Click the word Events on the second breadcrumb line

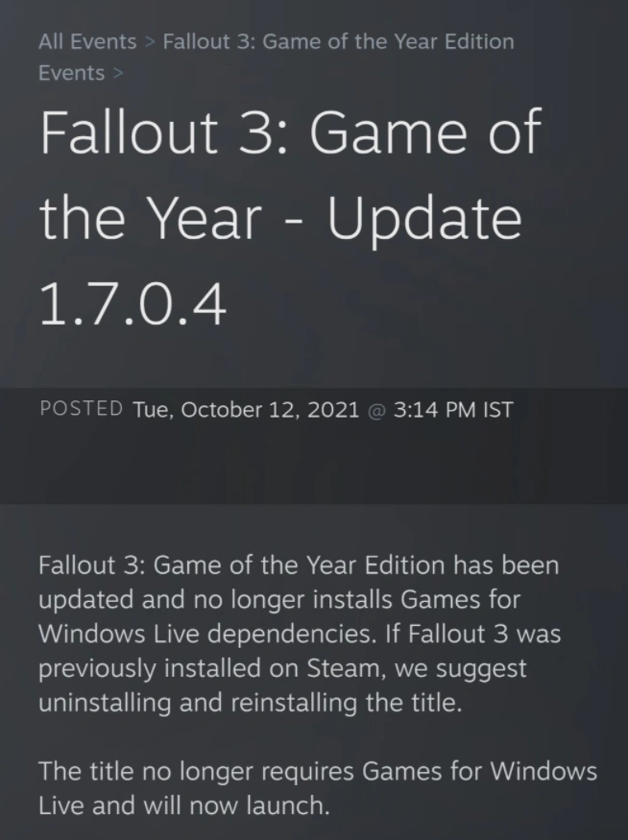coord(71,73)
